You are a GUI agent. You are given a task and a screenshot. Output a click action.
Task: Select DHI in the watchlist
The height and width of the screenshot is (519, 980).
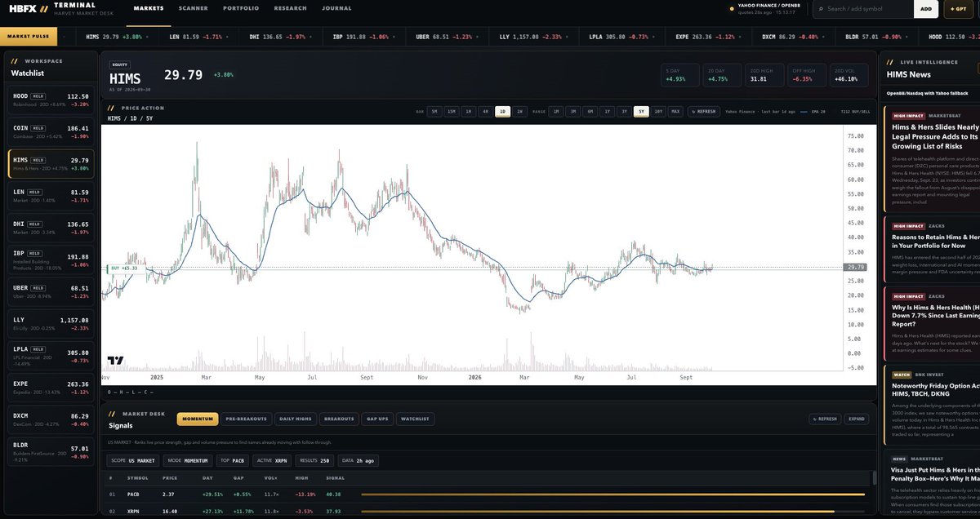(51, 228)
